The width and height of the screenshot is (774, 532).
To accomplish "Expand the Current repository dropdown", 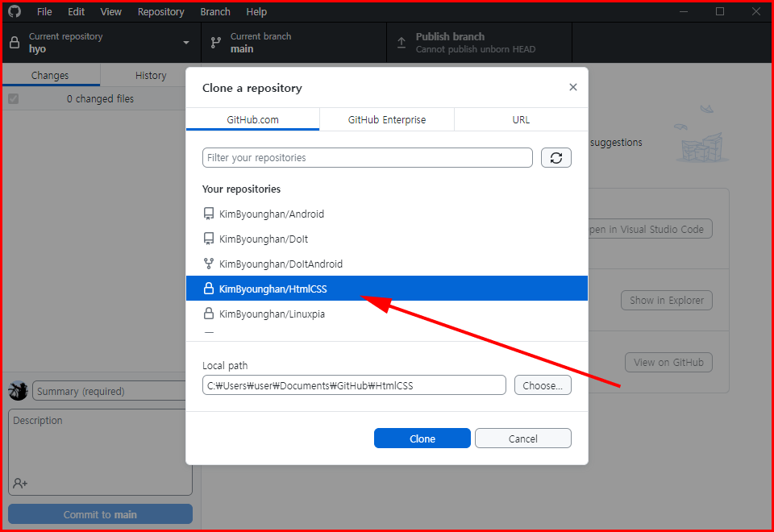I will click(x=102, y=43).
